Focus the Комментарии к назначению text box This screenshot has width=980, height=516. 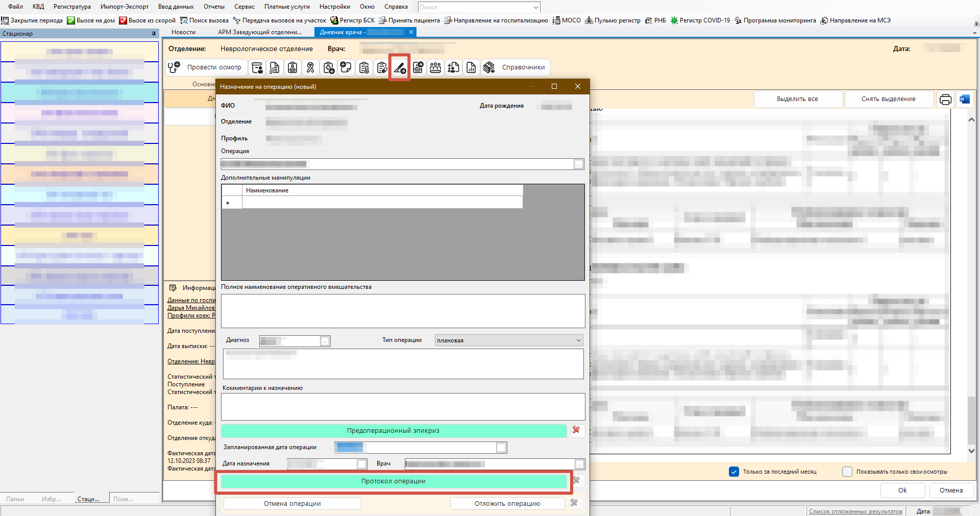click(403, 407)
